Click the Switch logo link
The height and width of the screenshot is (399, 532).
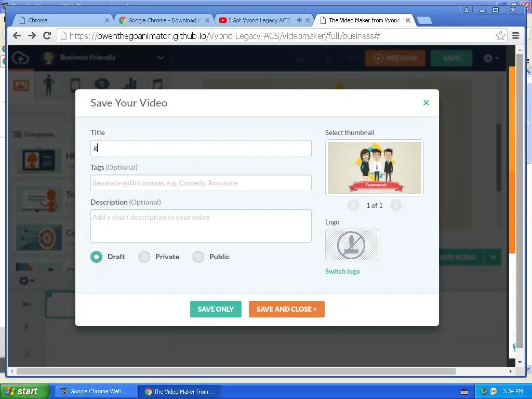click(342, 271)
